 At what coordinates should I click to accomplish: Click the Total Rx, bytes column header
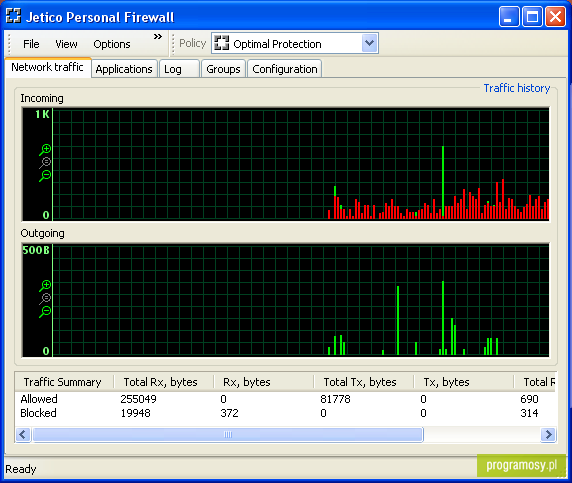(163, 382)
